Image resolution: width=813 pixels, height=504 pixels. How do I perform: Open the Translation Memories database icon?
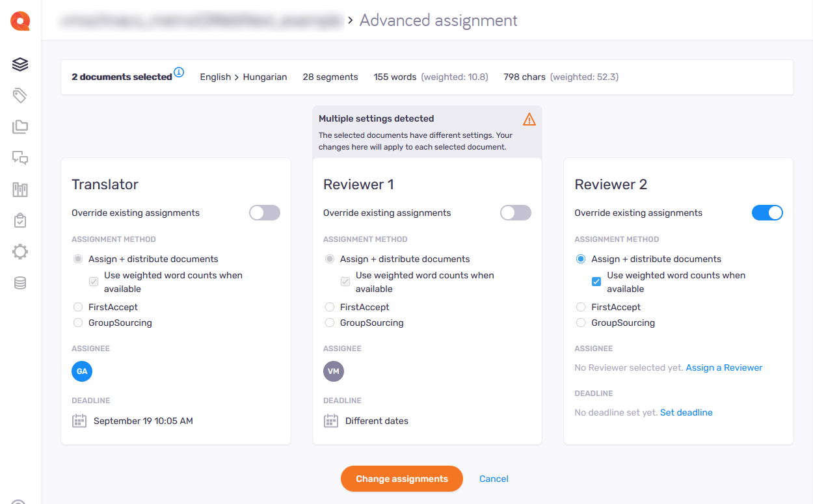(20, 283)
